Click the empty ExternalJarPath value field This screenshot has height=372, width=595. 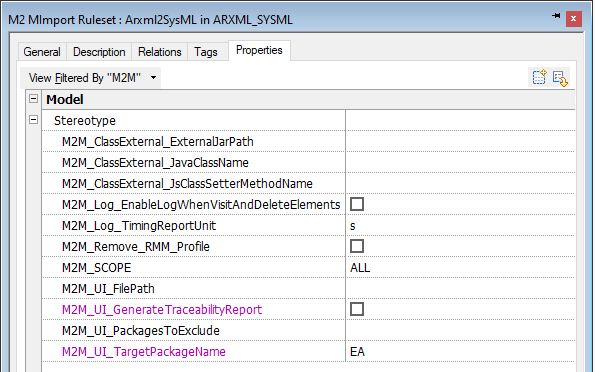(x=460, y=141)
